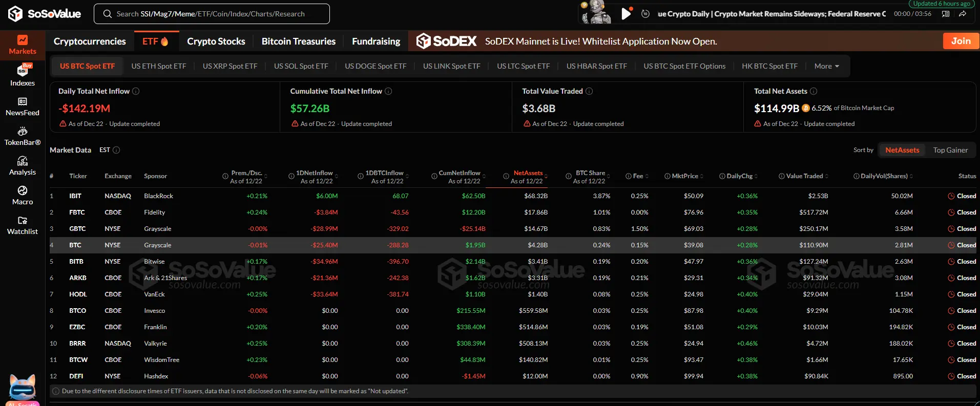The height and width of the screenshot is (406, 980).
Task: Open Indexes in the left sidebar
Action: point(23,75)
